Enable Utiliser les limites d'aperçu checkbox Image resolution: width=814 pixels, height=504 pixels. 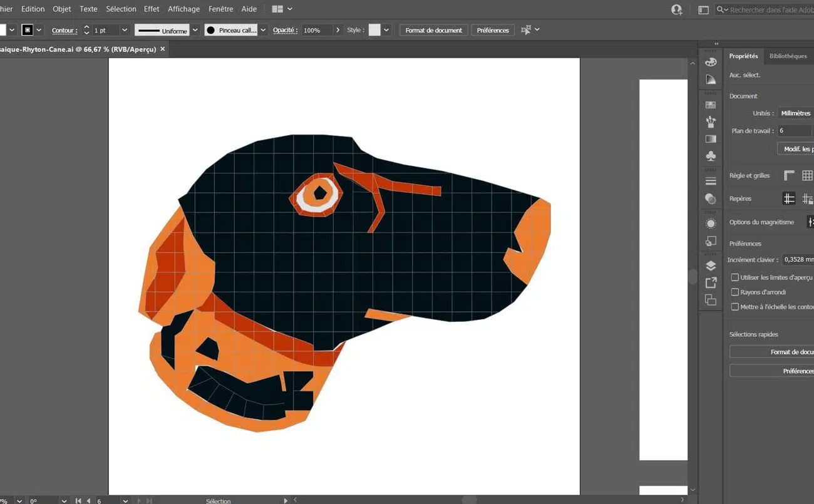(735, 277)
